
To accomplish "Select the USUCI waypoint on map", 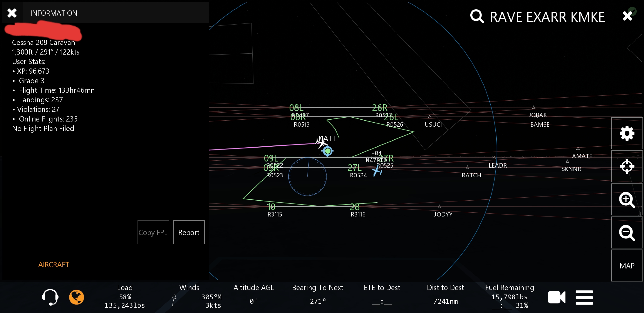I will point(433,124).
